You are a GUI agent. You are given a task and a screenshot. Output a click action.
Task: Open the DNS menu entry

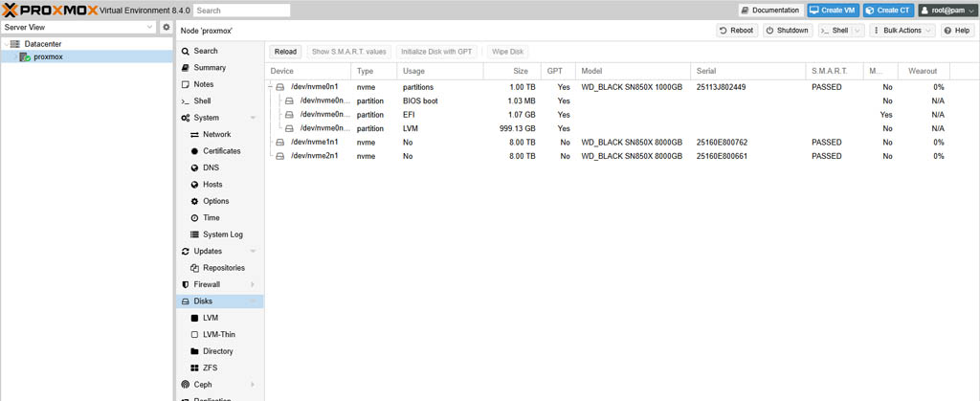point(219,167)
